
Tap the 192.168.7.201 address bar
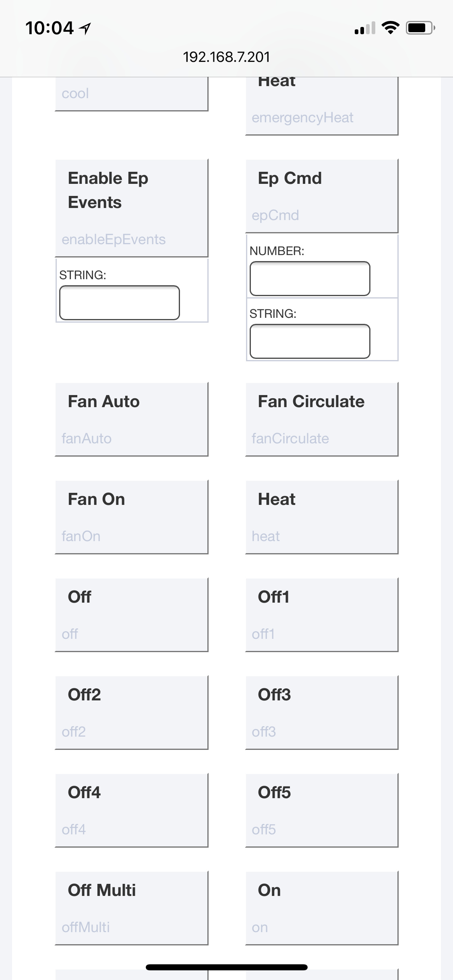coord(226,57)
